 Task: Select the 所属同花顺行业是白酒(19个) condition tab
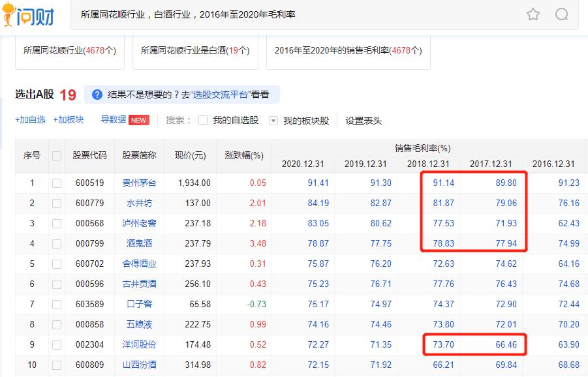click(195, 51)
